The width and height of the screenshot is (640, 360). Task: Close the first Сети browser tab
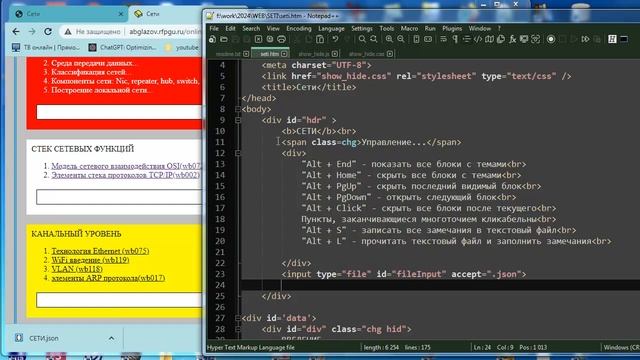click(120, 14)
